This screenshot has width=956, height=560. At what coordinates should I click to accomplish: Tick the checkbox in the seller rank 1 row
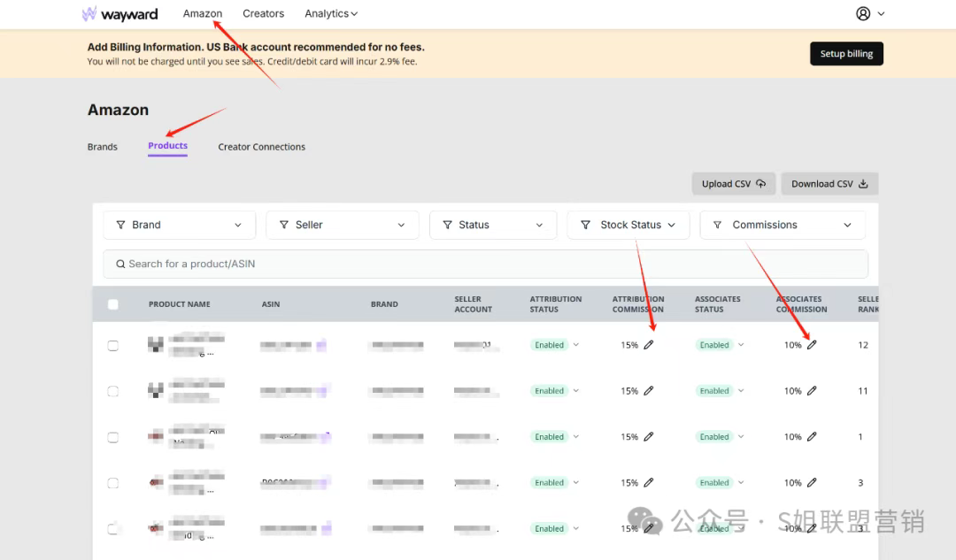112,437
